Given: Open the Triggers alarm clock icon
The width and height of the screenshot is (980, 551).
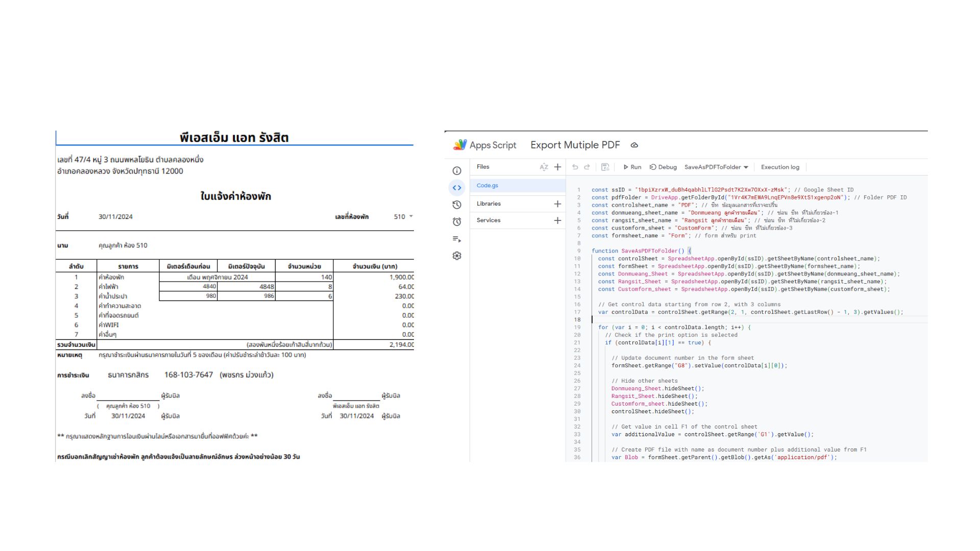Looking at the screenshot, I should tap(457, 221).
